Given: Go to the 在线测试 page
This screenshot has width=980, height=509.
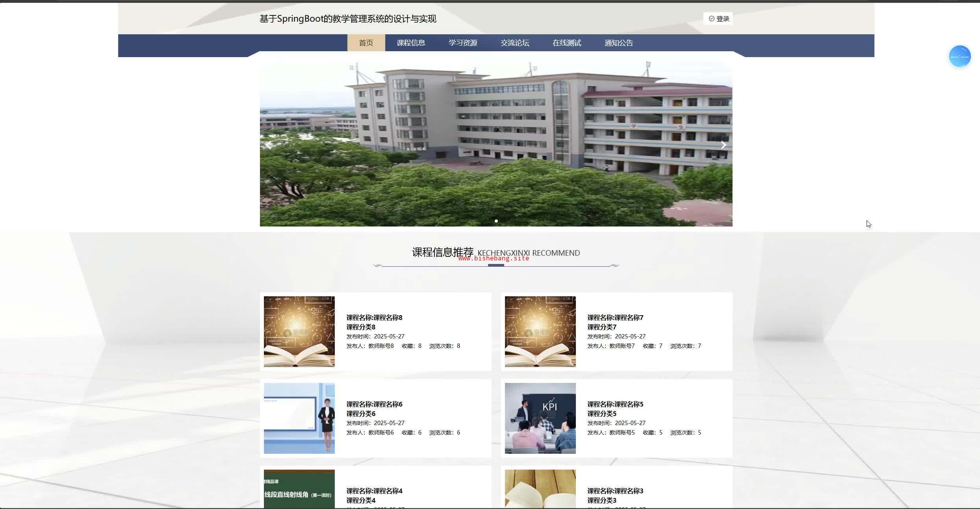Looking at the screenshot, I should pyautogui.click(x=567, y=43).
